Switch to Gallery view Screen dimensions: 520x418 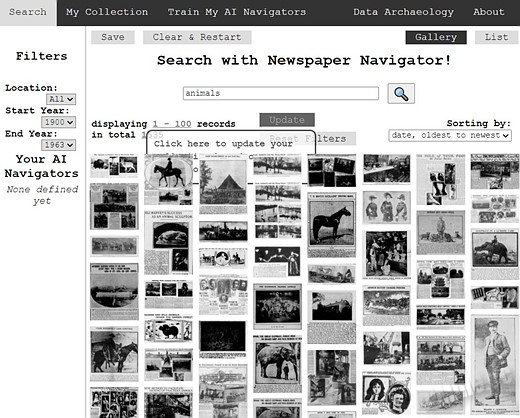click(436, 37)
